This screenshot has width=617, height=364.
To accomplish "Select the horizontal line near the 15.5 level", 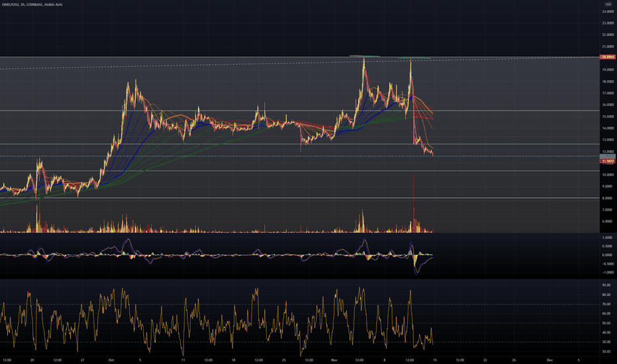I will (x=299, y=111).
